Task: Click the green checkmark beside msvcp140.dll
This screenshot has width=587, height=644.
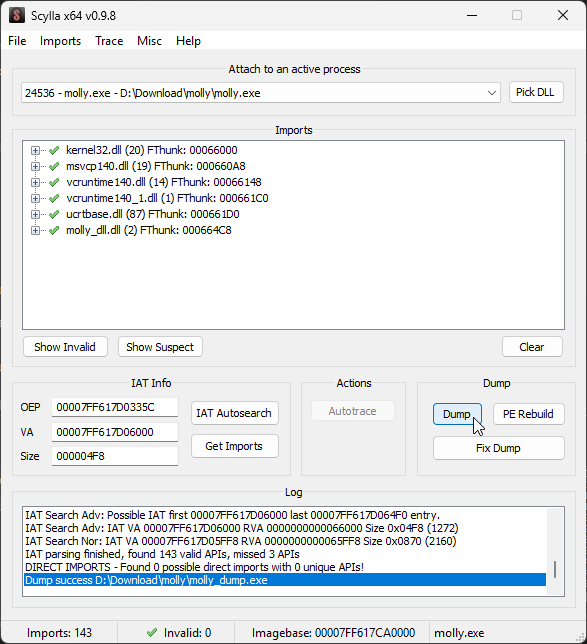Action: coord(54,166)
